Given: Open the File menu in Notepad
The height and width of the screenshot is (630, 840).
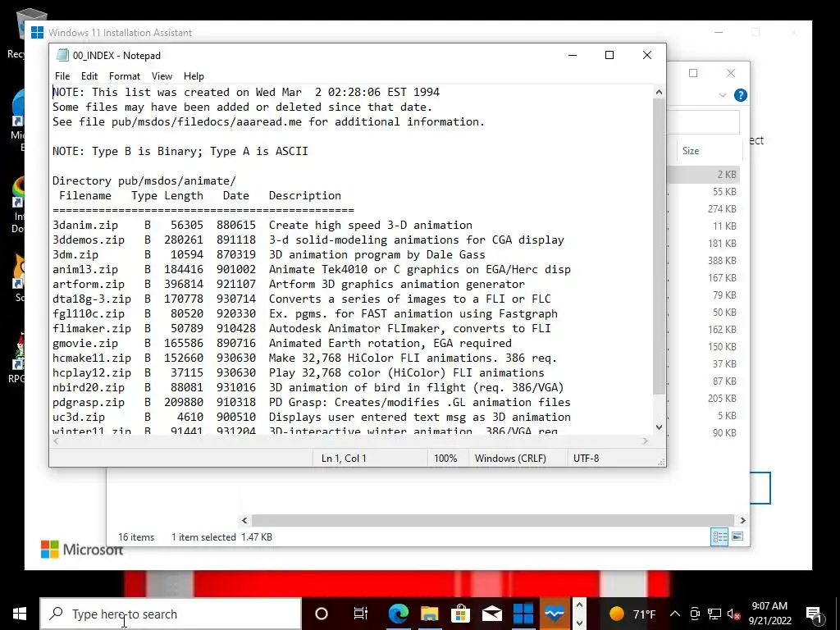Looking at the screenshot, I should click(62, 76).
